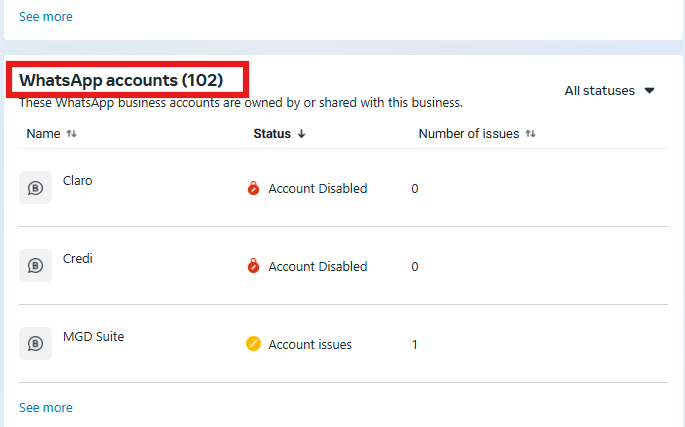The width and height of the screenshot is (685, 427).
Task: Click the sort arrows next to Number of issues
Action: [x=530, y=134]
